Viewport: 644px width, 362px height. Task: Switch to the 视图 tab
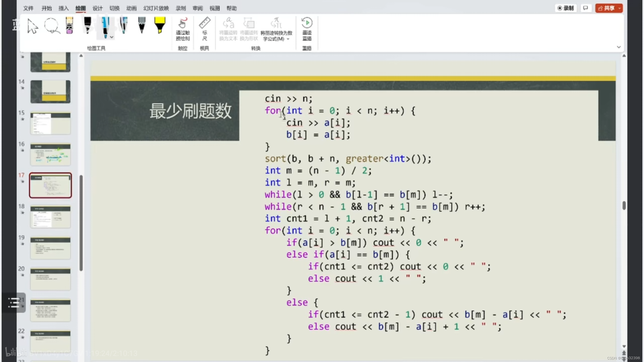[x=215, y=8]
